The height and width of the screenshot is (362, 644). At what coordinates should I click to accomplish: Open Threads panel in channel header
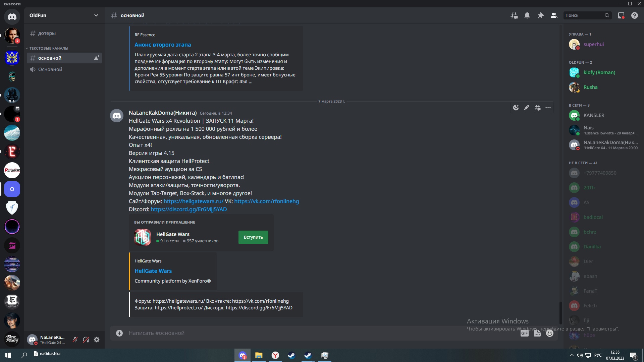pyautogui.click(x=514, y=15)
